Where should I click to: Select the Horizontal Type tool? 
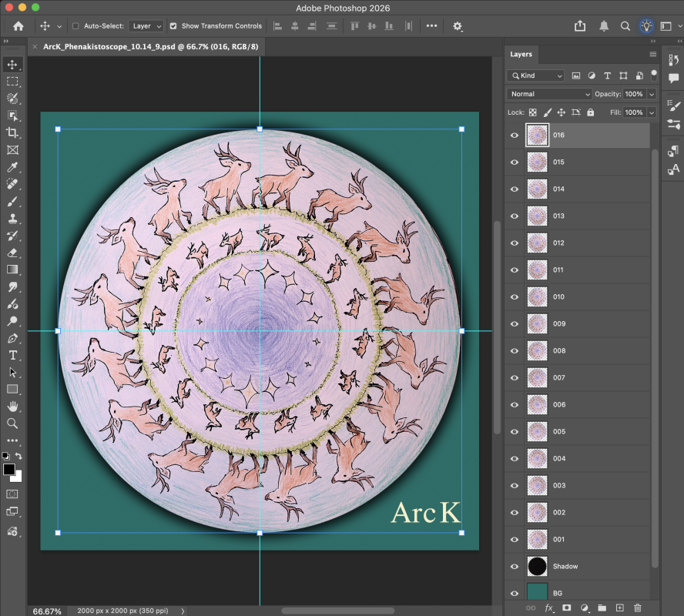(12, 355)
